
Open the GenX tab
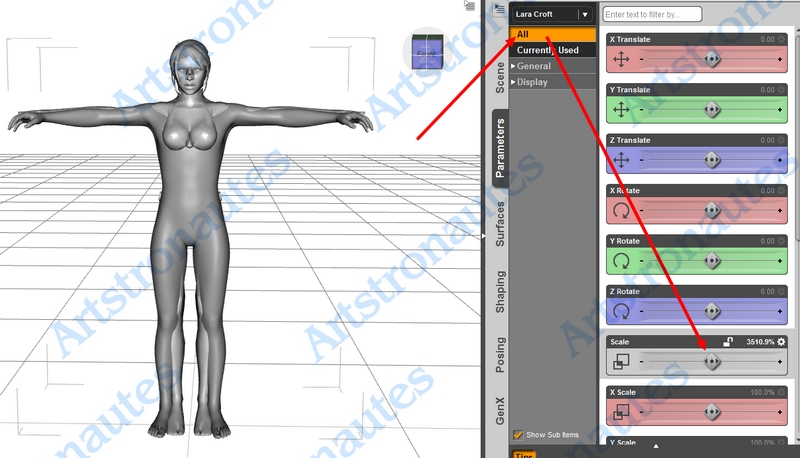(500, 411)
